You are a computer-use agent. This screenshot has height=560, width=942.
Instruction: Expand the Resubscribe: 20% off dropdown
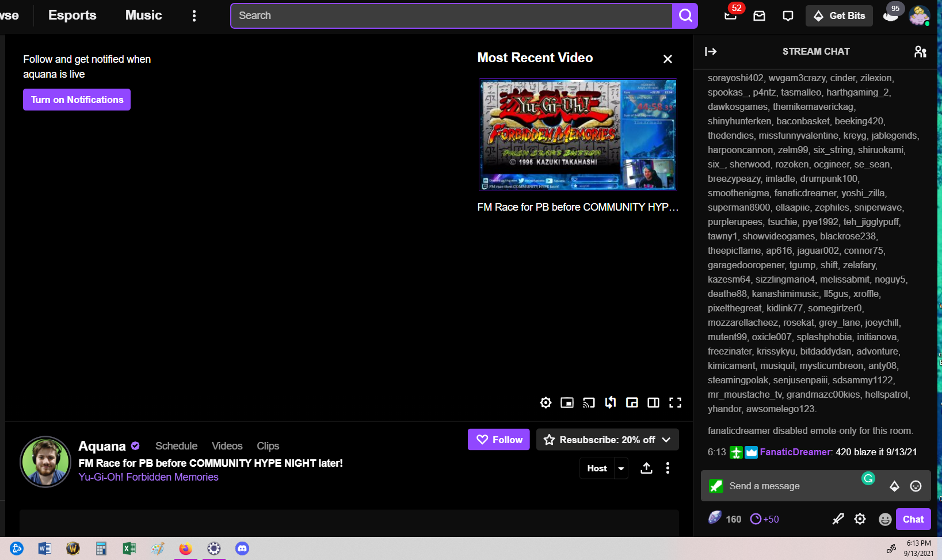(666, 440)
